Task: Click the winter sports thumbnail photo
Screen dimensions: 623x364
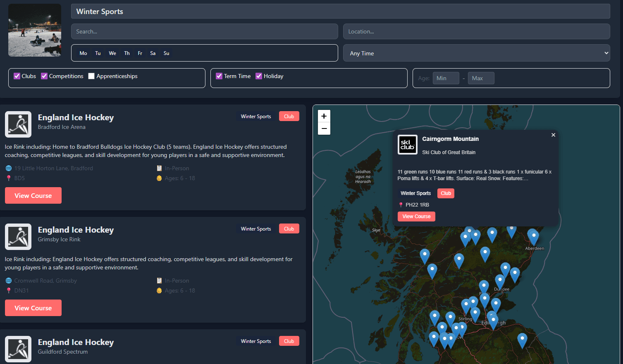Action: coord(35,30)
